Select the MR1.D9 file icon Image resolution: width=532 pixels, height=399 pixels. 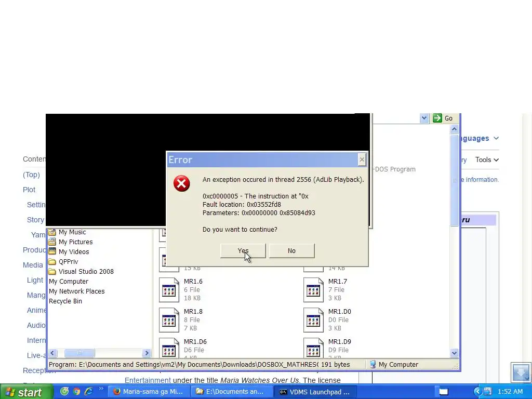pyautogui.click(x=313, y=348)
